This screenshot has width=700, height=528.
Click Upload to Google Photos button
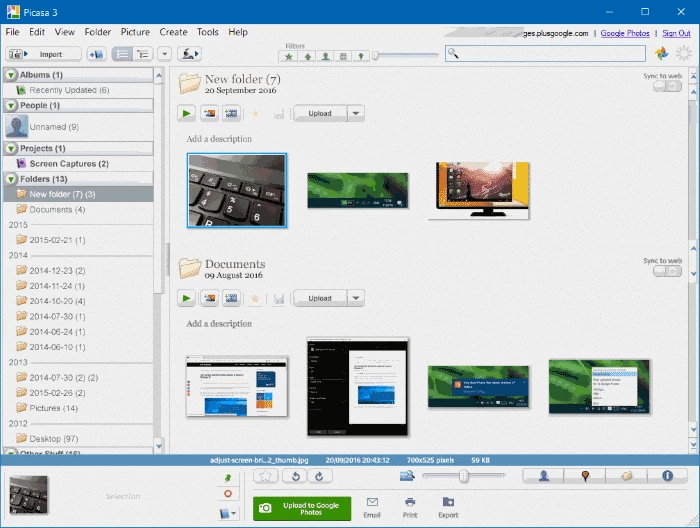[x=302, y=508]
